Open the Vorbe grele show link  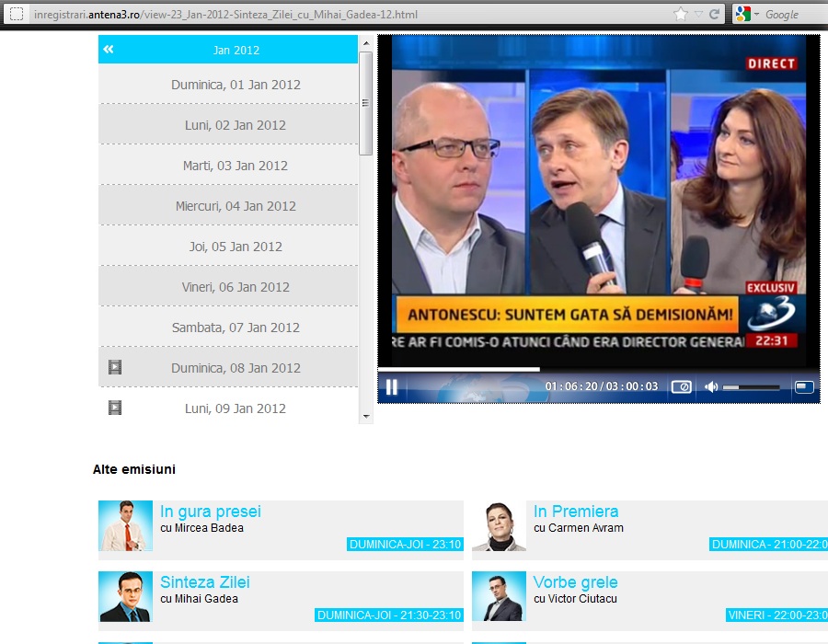coord(575,581)
